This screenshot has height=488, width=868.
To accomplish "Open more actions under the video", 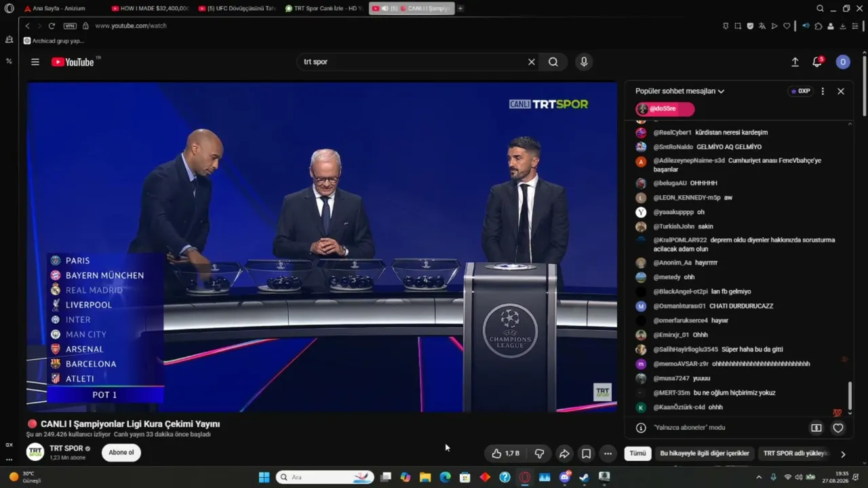I will point(608,453).
